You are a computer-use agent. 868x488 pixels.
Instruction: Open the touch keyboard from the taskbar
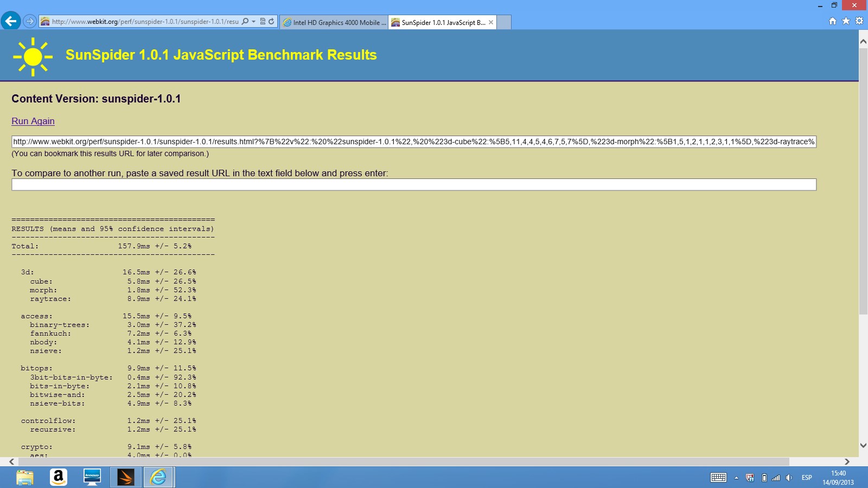[x=718, y=478]
